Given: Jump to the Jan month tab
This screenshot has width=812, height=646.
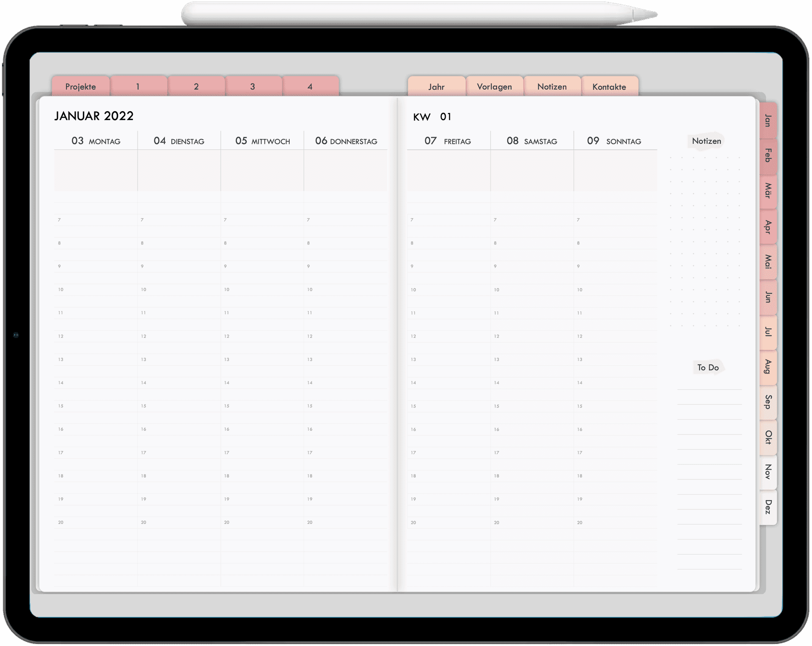Looking at the screenshot, I should click(x=768, y=121).
